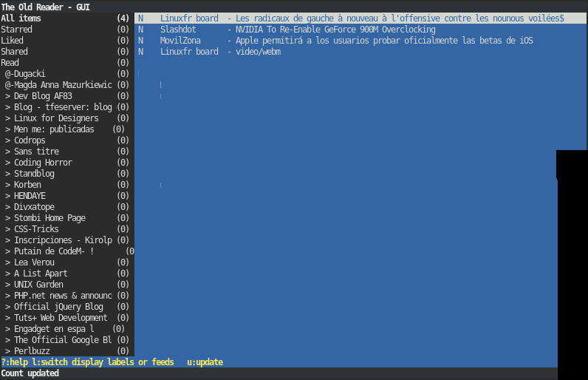The image size is (588, 380).
Task: Select the A List Apart feed
Action: pyautogui.click(x=66, y=274)
